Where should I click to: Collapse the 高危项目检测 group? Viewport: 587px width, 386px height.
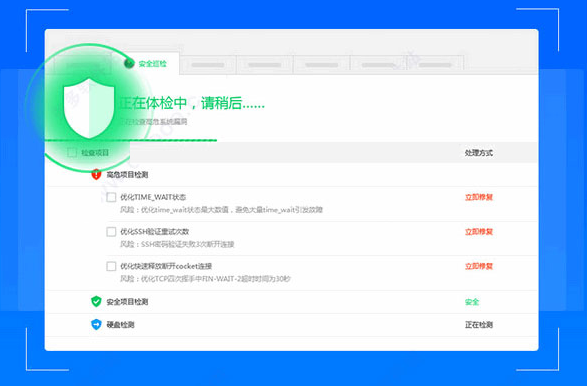click(127, 174)
